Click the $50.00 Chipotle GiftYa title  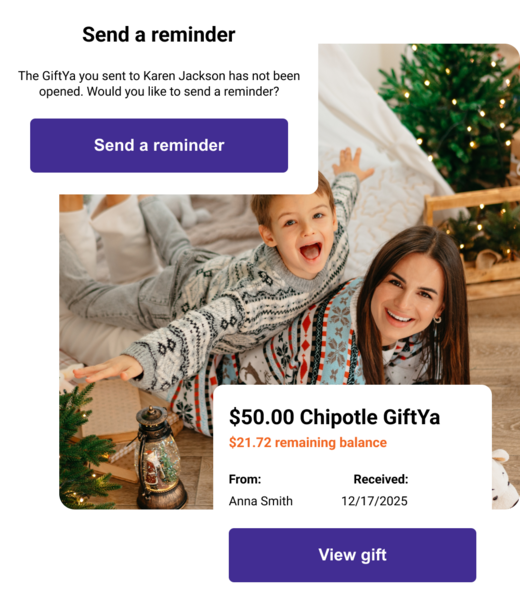[334, 417]
